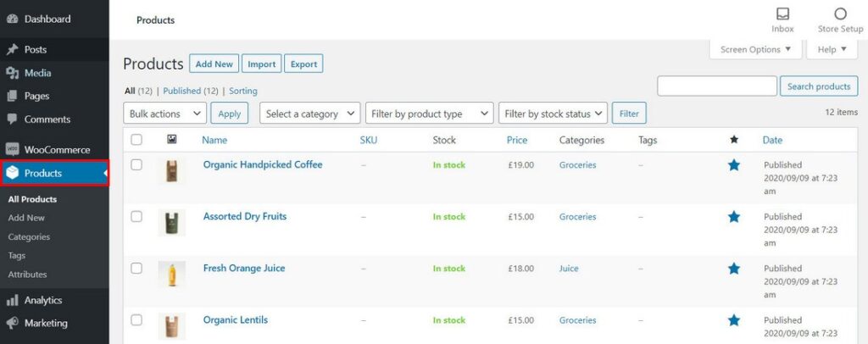Open the Bulk actions dropdown
This screenshot has width=868, height=344.
165,114
